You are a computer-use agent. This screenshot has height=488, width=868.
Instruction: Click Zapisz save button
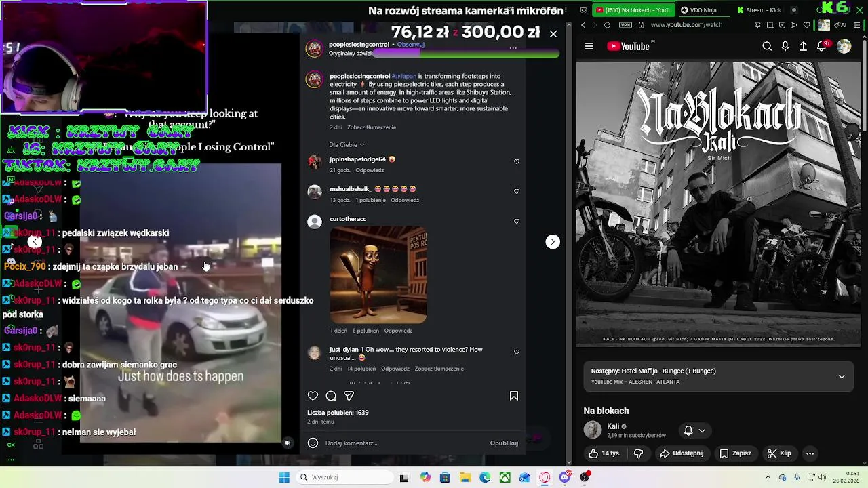[736, 453]
